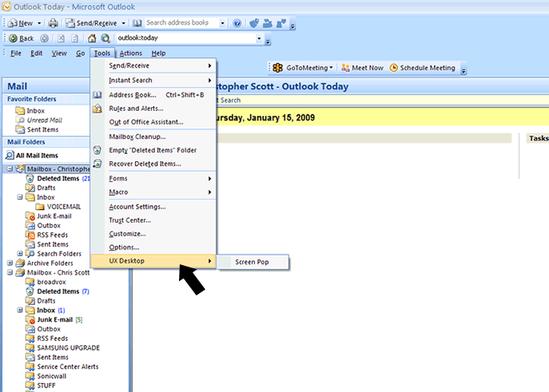
Task: Click the Junk E-mail [5] folder icon
Action: 30,319
